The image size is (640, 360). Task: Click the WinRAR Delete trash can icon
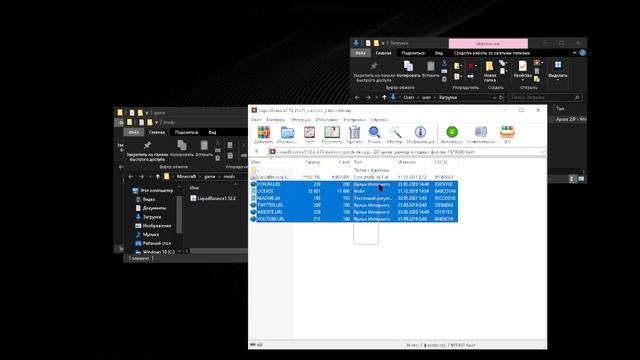coord(354,134)
